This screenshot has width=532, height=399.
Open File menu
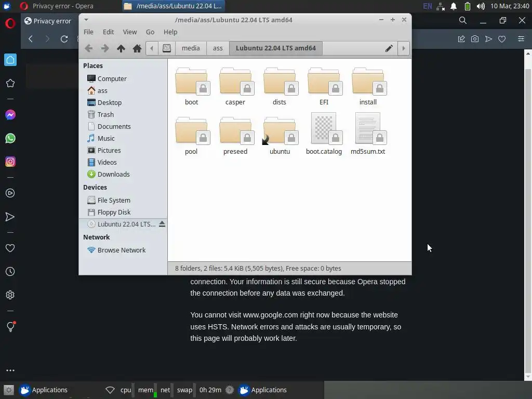tap(88, 32)
